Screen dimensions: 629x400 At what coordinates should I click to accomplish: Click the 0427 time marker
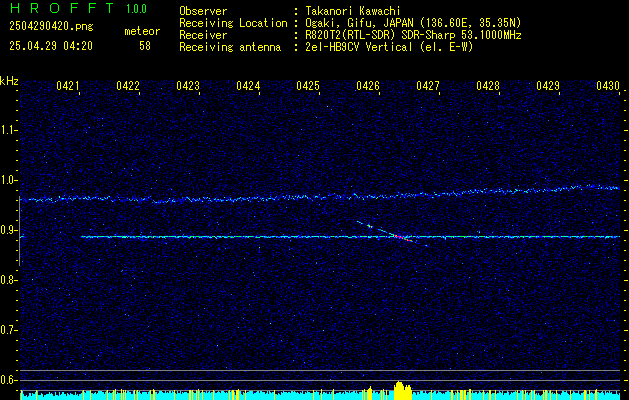coord(428,86)
